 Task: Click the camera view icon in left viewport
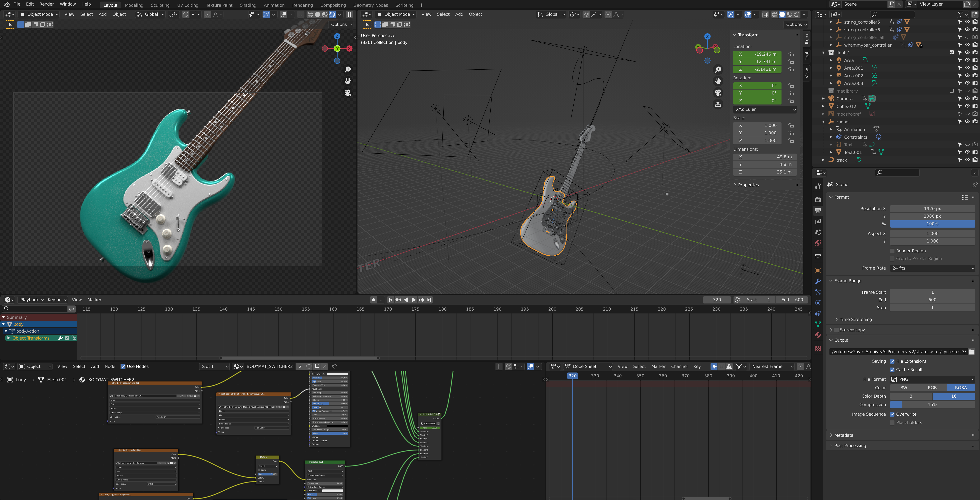point(347,93)
